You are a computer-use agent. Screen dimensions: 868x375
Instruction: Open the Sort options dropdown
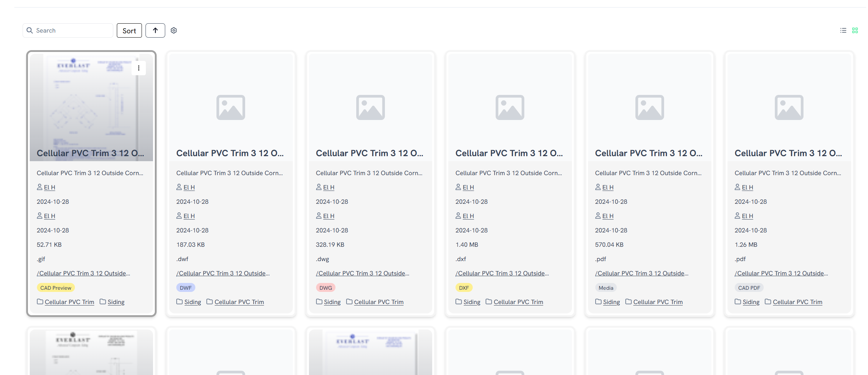point(129,30)
